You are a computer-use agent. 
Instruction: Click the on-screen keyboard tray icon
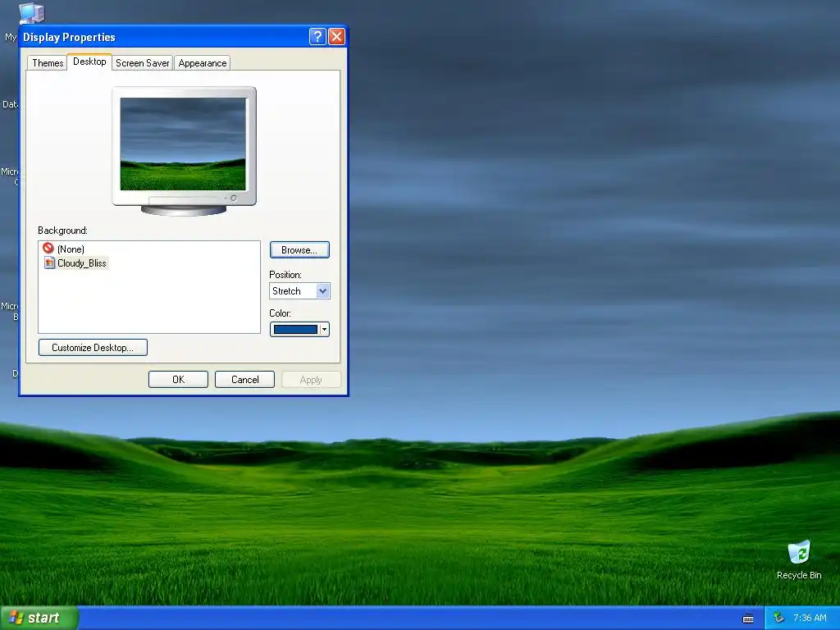click(x=748, y=619)
